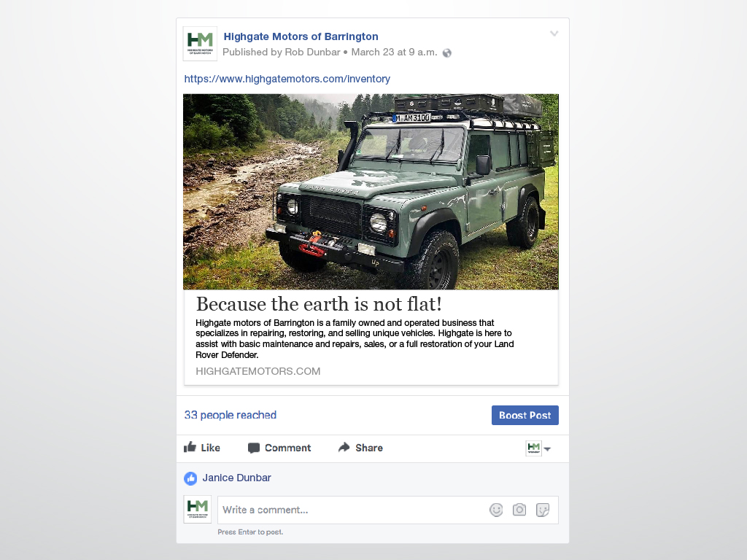
Task: Open the Land Rover Defender photo
Action: (x=371, y=192)
